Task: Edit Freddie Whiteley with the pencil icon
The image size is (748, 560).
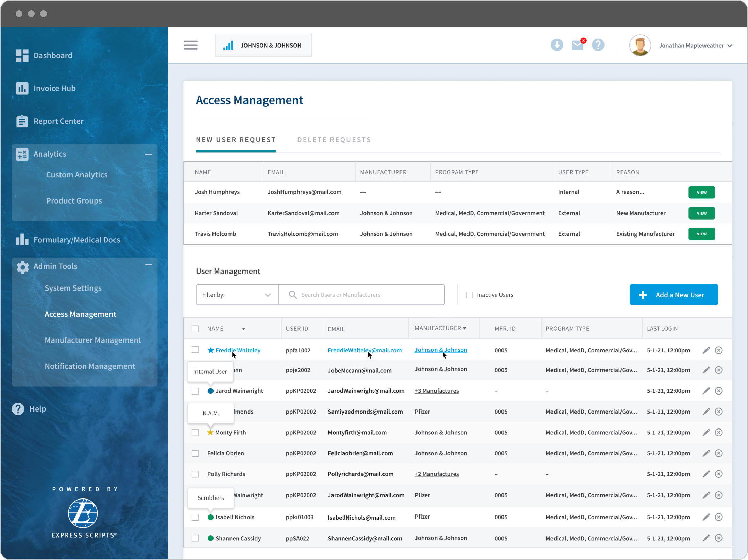Action: 706,350
